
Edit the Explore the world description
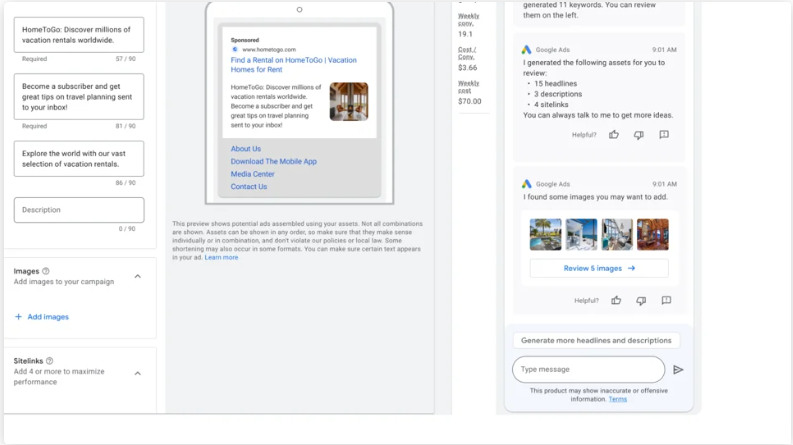79,159
